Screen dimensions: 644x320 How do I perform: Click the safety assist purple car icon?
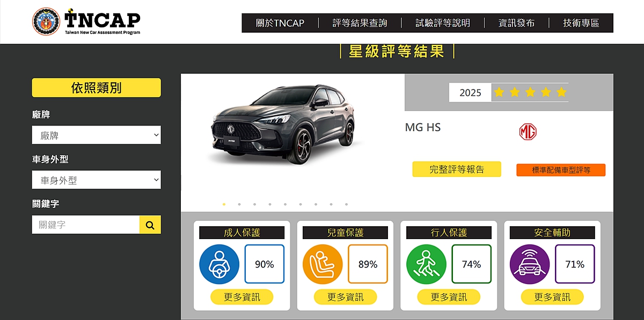(x=530, y=264)
